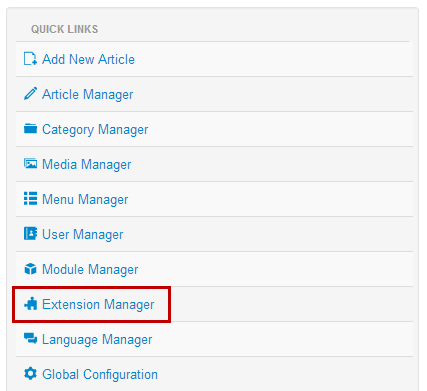This screenshot has width=427, height=391.
Task: Click the pencil icon beside Article Manager
Action: tap(30, 94)
